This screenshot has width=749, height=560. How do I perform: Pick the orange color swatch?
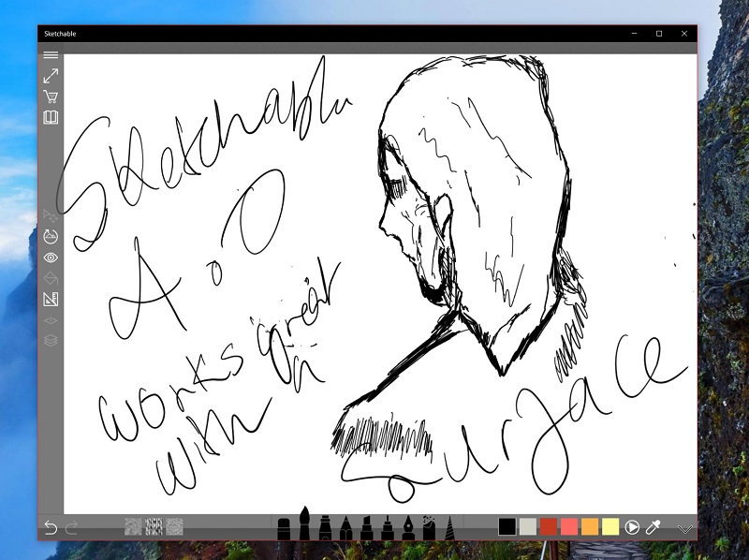tap(590, 526)
